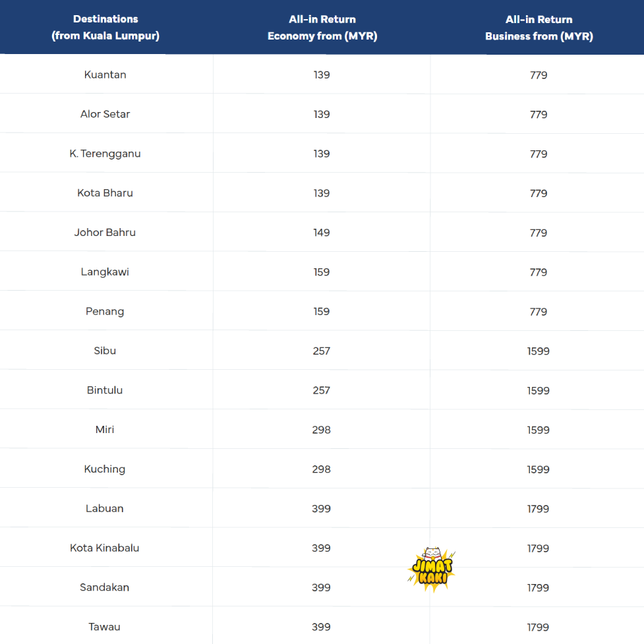Screen dimensions: 644x644
Task: Select the Miri destination cell
Action: (105, 430)
